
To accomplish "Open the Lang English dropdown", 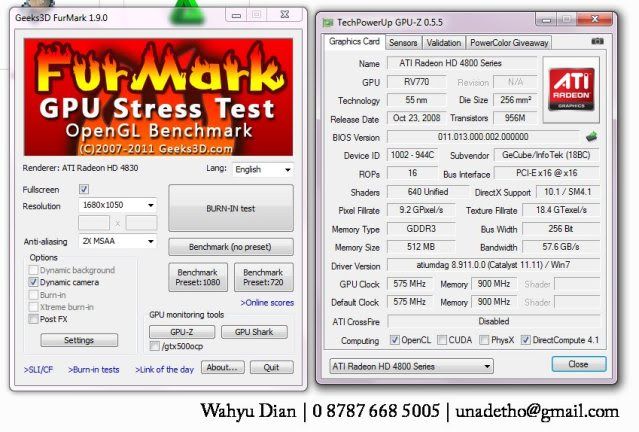I will 263,170.
